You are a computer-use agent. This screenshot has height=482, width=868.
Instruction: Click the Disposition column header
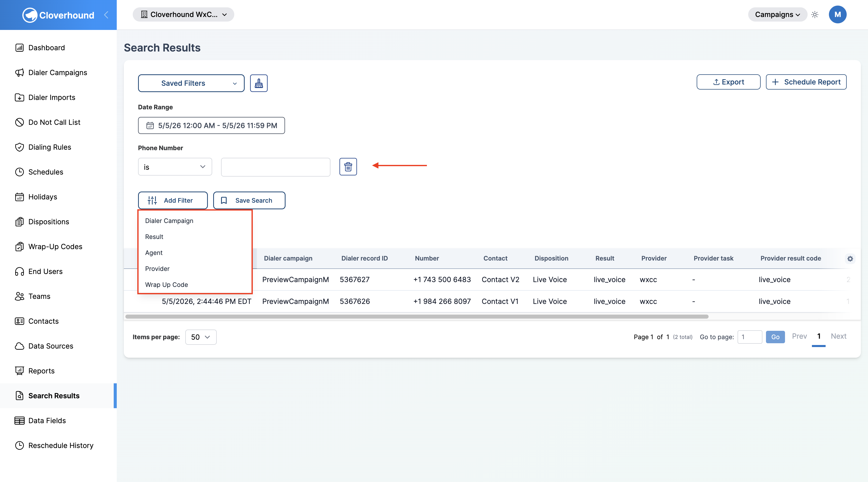point(551,258)
